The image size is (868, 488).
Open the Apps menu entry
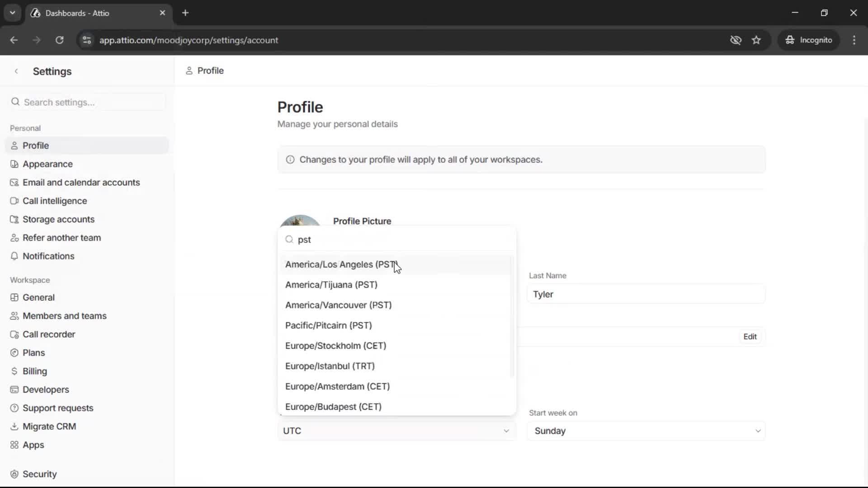tap(33, 445)
